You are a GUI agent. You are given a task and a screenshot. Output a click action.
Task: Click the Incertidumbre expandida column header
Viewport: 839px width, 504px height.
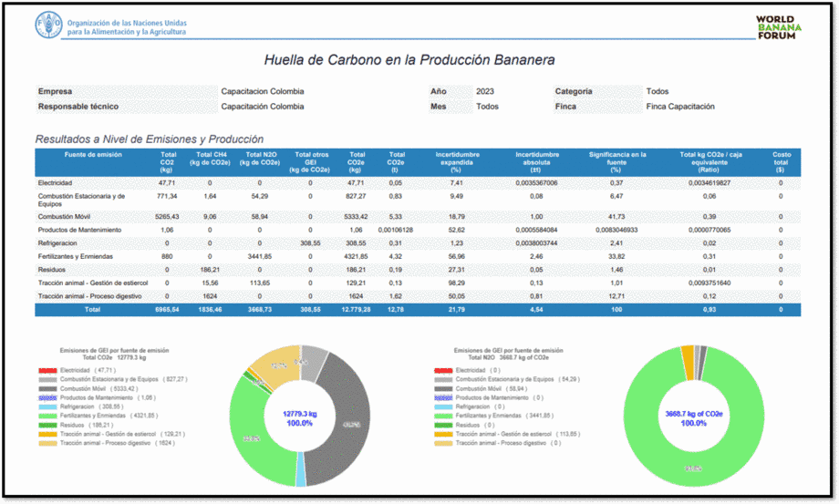456,161
